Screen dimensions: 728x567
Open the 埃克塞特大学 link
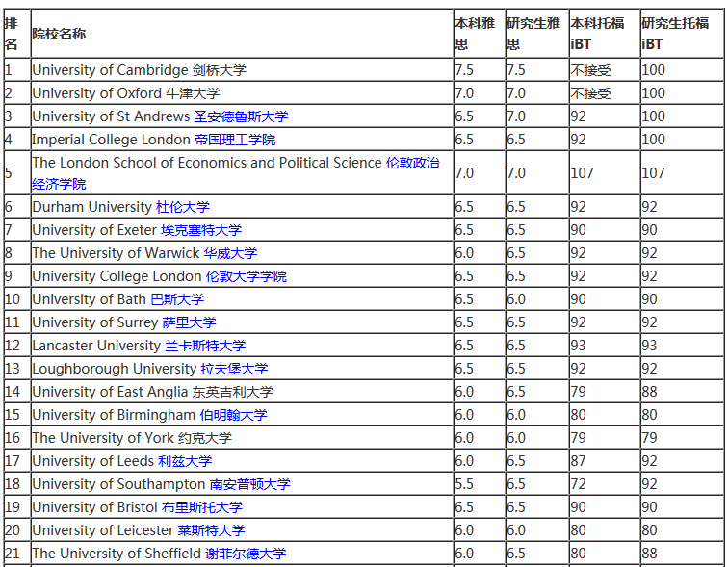click(x=201, y=230)
